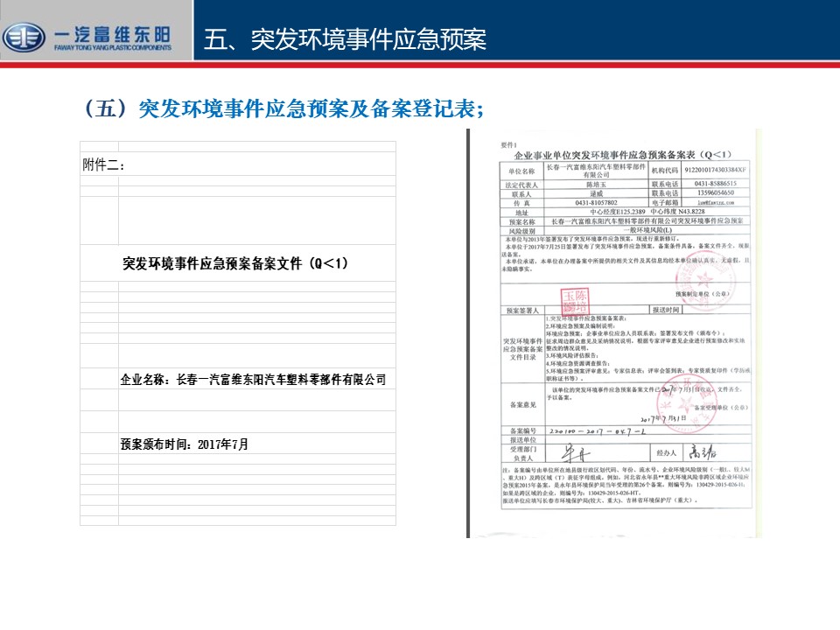Viewport: 840px width, 630px height.
Task: Click the FAWAY TONG YANG PLASTIC COMPONENTS text
Action: tap(113, 47)
